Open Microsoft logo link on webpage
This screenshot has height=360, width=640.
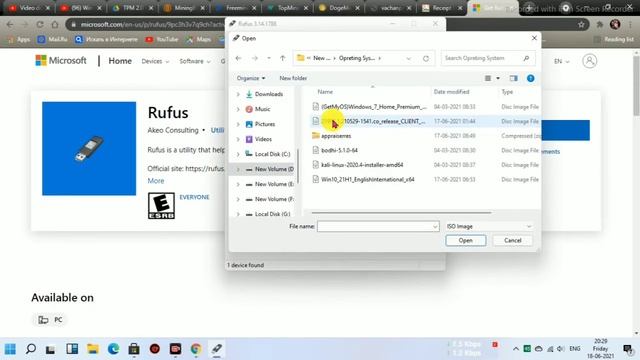(x=61, y=61)
